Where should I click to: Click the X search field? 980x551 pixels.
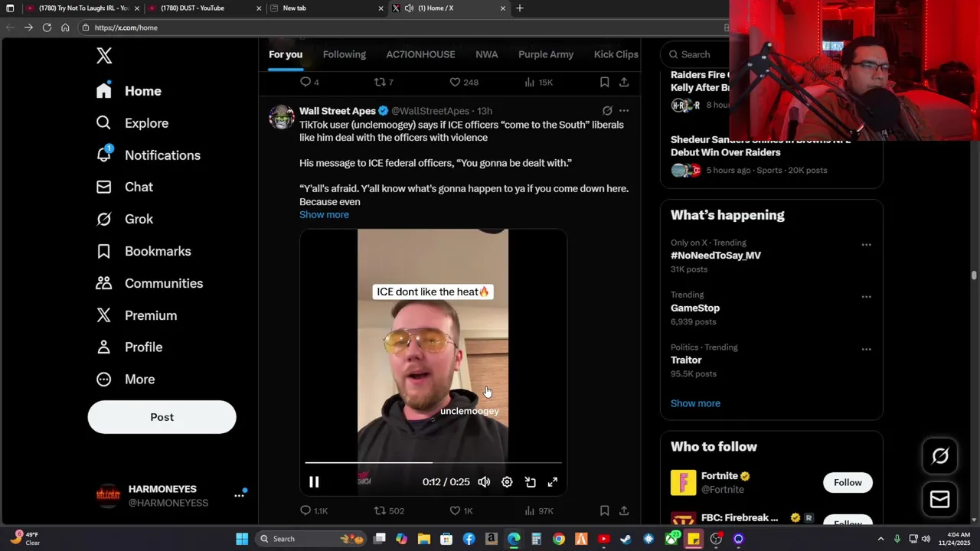click(x=695, y=54)
